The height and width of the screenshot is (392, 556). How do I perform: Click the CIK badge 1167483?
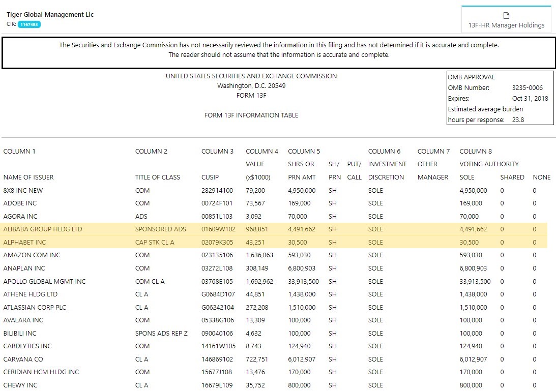29,24
